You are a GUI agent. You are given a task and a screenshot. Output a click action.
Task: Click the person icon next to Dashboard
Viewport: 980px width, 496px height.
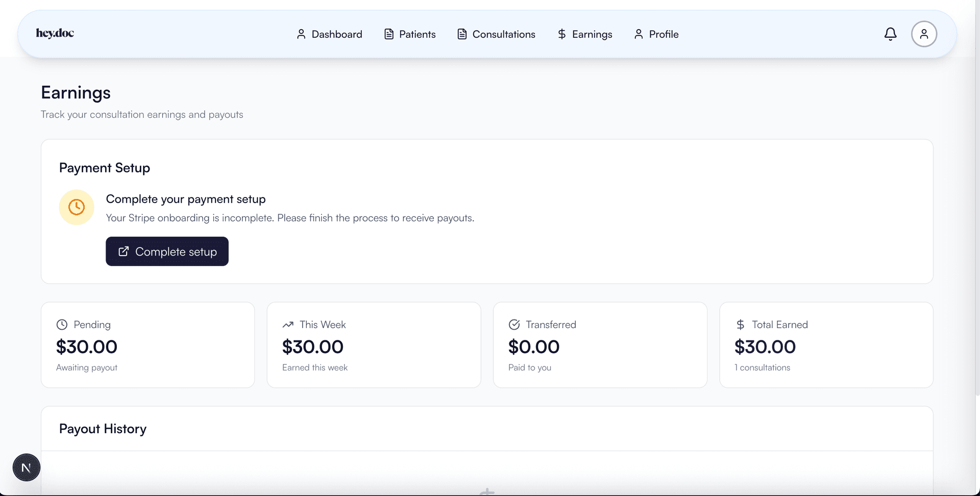coord(301,34)
